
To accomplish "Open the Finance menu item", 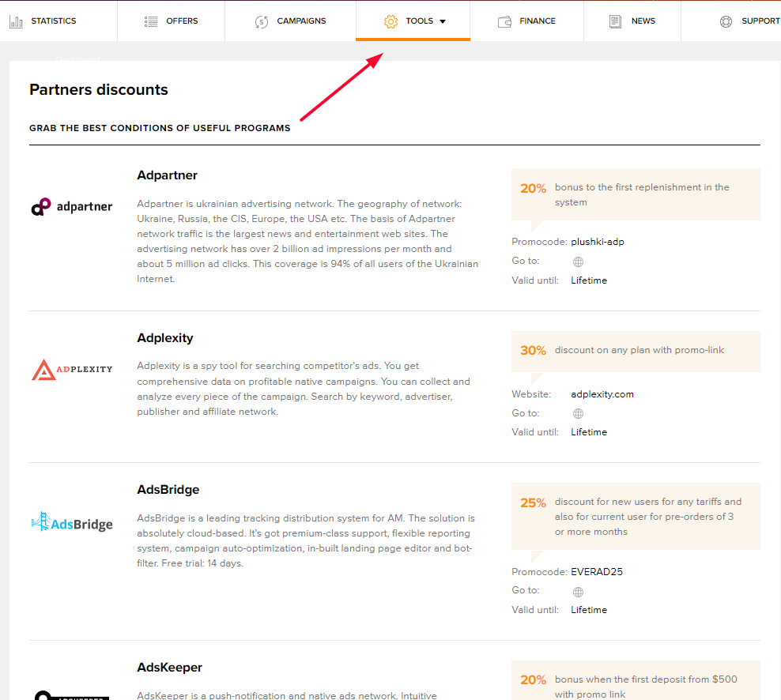I will [x=538, y=21].
